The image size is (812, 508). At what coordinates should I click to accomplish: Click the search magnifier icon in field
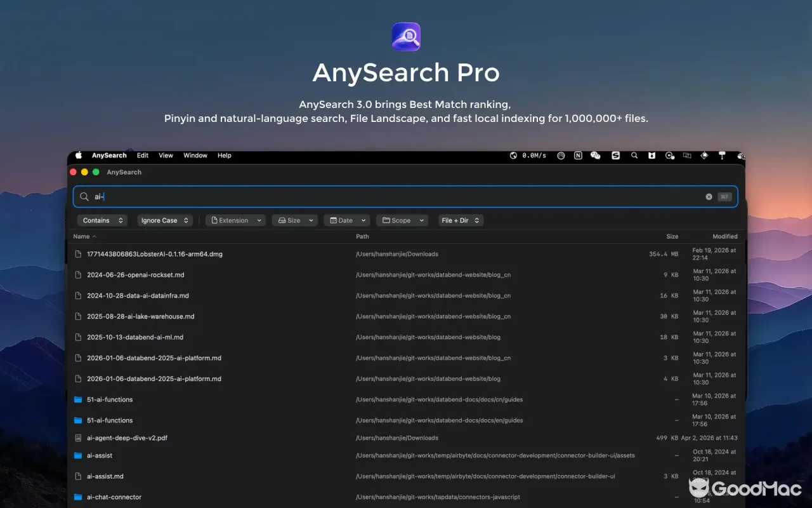click(84, 197)
